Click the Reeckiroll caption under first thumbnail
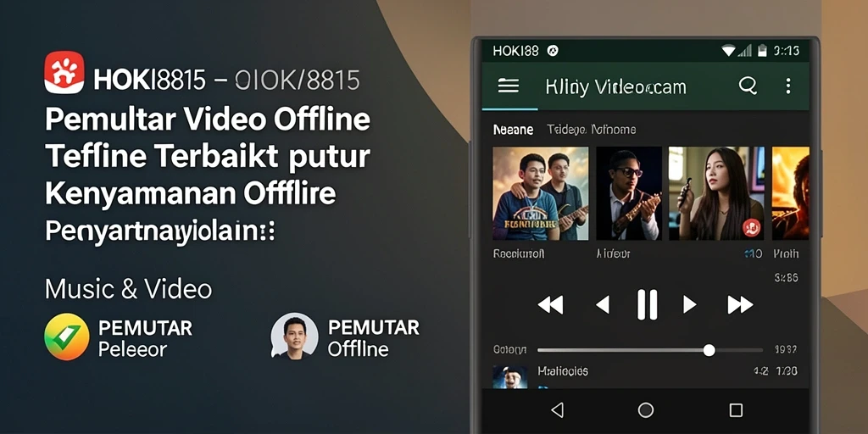 pos(519,253)
